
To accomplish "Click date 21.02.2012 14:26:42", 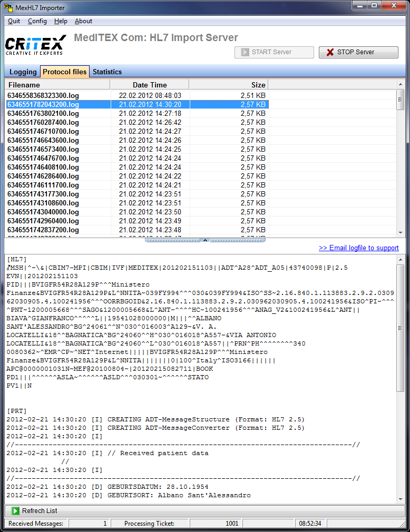I will pos(150,123).
